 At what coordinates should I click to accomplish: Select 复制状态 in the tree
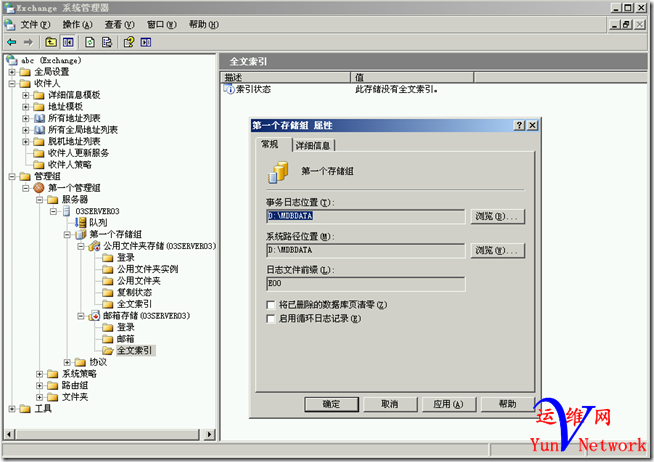pyautogui.click(x=134, y=292)
